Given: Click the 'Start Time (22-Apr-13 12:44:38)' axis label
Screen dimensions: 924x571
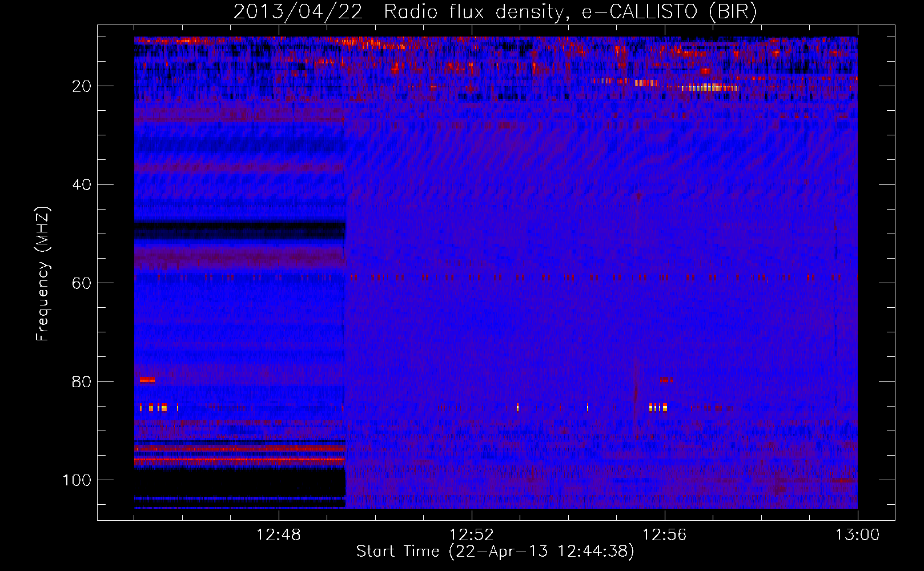Looking at the screenshot, I should tap(495, 552).
